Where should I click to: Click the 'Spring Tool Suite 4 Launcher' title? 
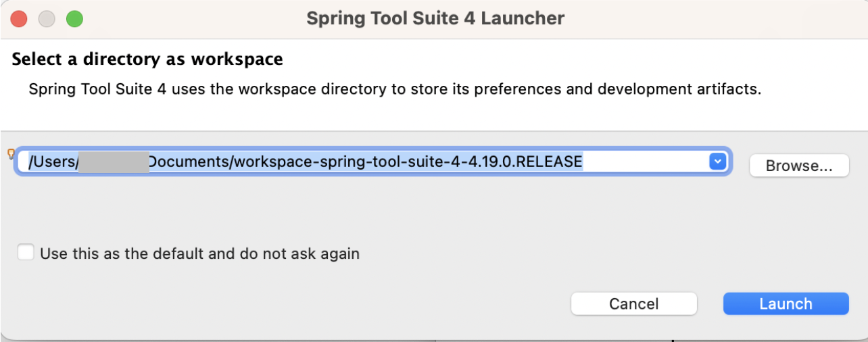point(435,18)
